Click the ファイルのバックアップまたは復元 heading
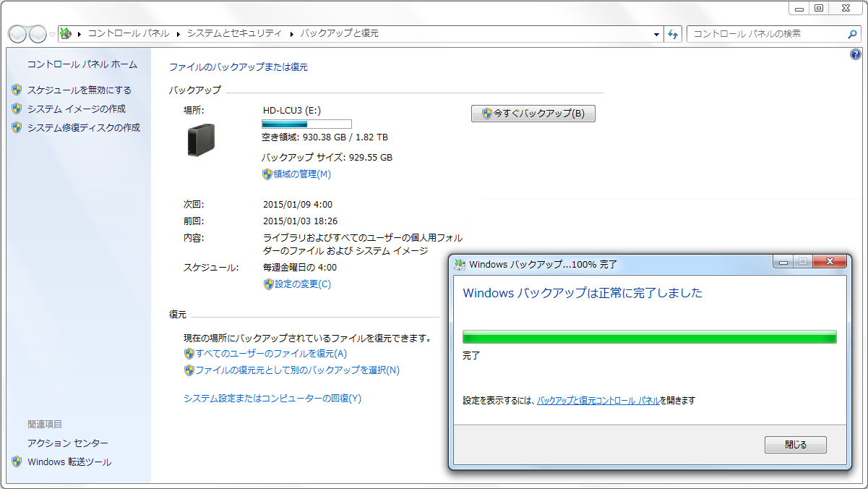 [239, 67]
